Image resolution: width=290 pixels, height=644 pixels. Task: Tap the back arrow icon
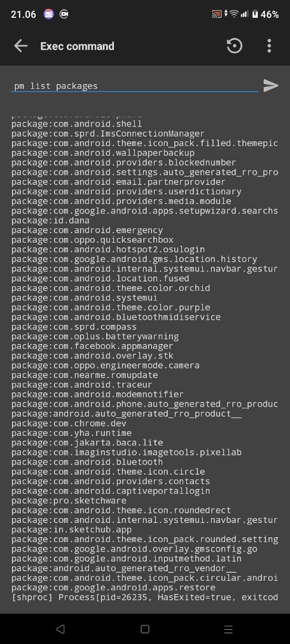click(x=20, y=46)
